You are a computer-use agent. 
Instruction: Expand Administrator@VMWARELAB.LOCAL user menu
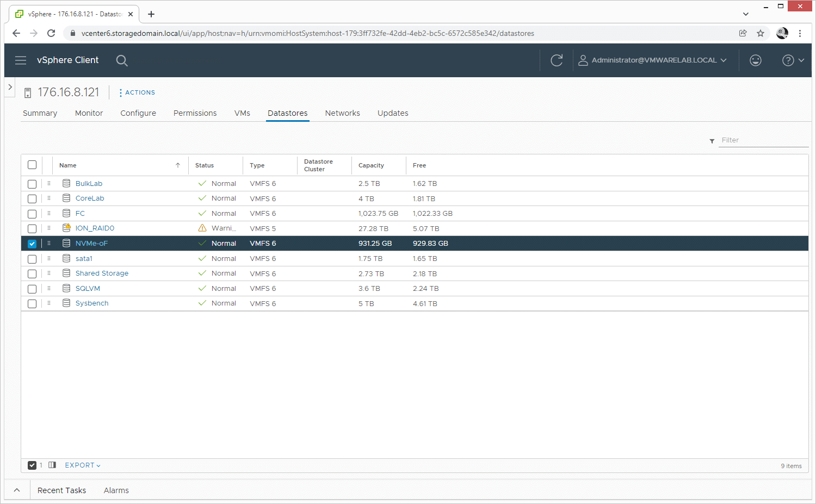coord(652,60)
